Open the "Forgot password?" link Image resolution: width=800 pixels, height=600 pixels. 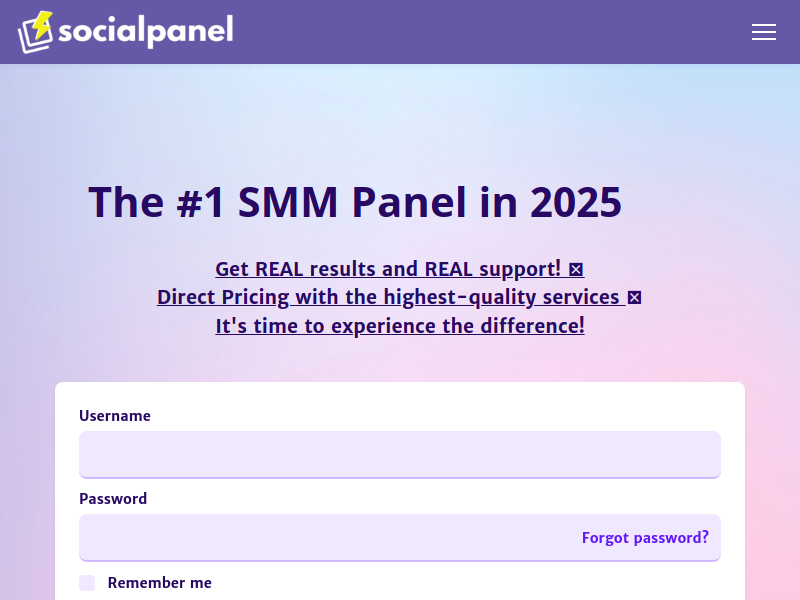click(645, 537)
